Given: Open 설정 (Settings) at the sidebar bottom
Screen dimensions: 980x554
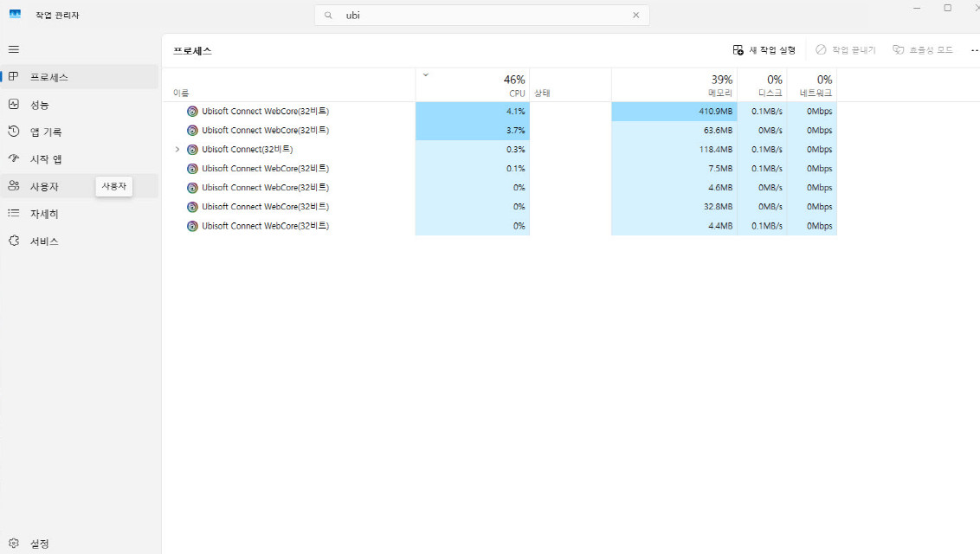Looking at the screenshot, I should point(40,544).
